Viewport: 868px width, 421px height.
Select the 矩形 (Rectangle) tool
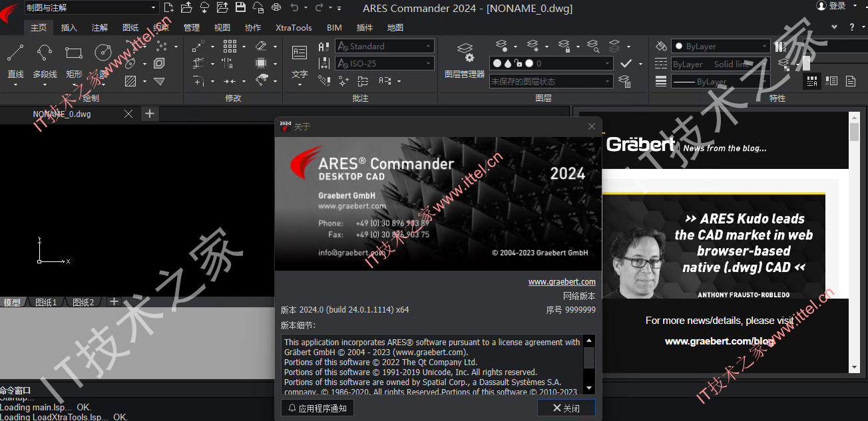(74, 60)
